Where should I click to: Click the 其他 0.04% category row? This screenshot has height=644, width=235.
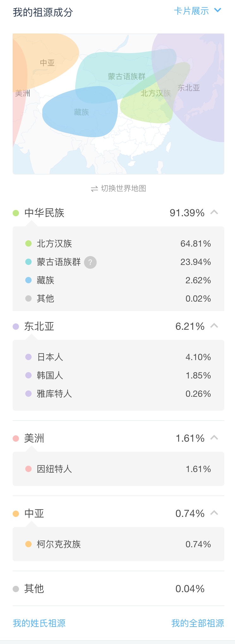click(x=118, y=589)
